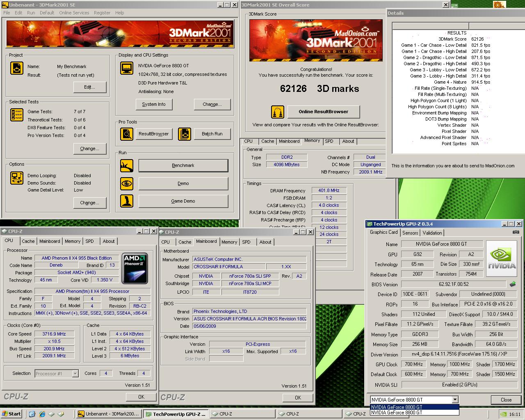Click the Memory Size 4096 MBytes field
Image resolution: width=525 pixels, height=420 pixels.
click(287, 164)
